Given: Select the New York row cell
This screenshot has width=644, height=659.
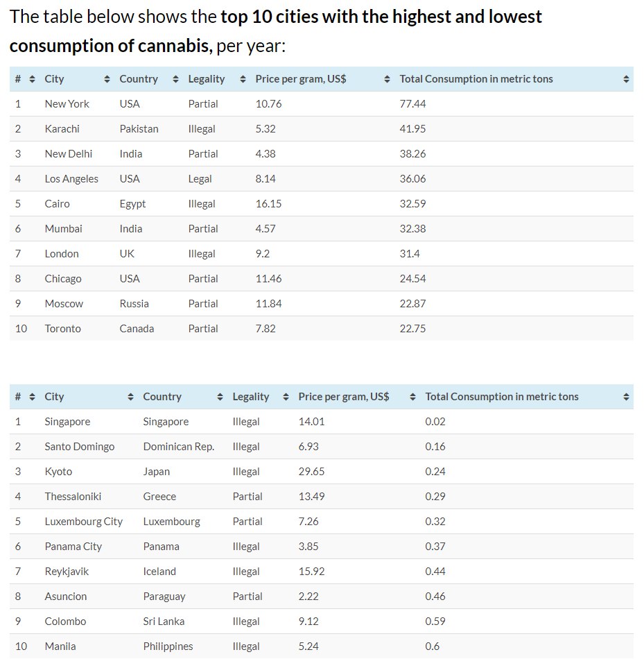Looking at the screenshot, I should tap(67, 104).
